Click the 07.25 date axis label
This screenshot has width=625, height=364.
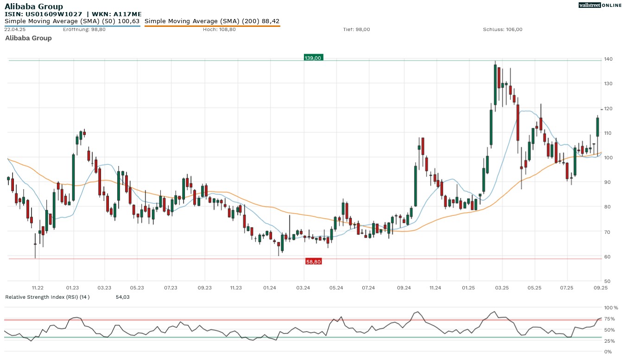567,288
